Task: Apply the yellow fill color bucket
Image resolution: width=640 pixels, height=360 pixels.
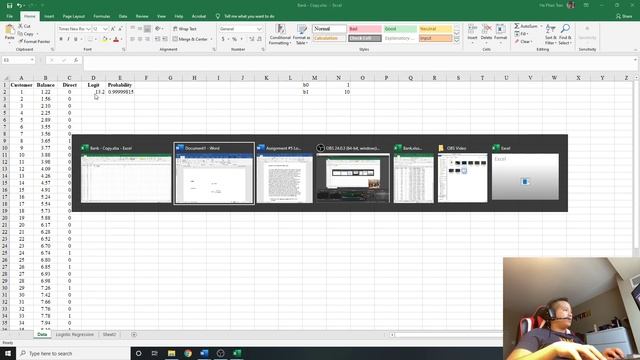Action: click(x=104, y=39)
